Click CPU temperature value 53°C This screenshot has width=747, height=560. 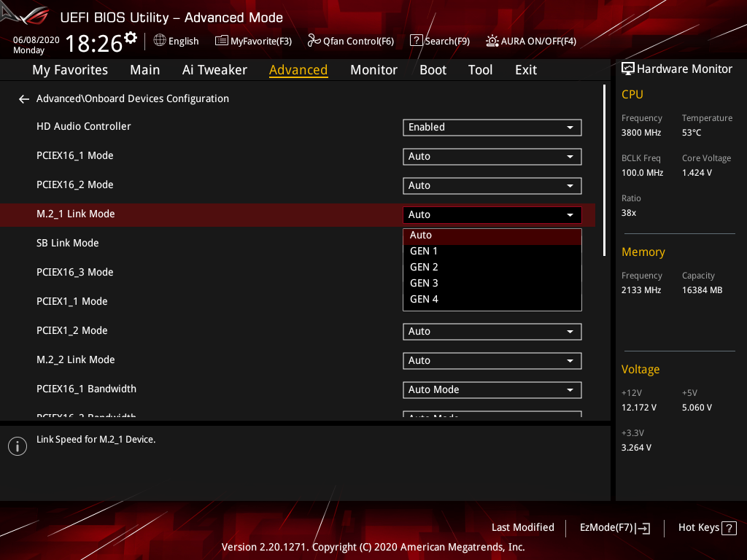[x=692, y=133]
